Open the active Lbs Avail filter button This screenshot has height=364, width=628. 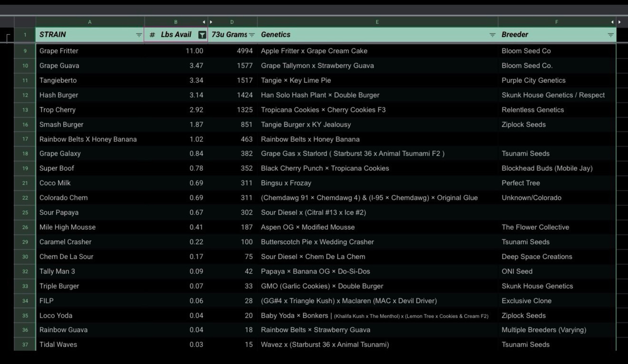pos(202,35)
